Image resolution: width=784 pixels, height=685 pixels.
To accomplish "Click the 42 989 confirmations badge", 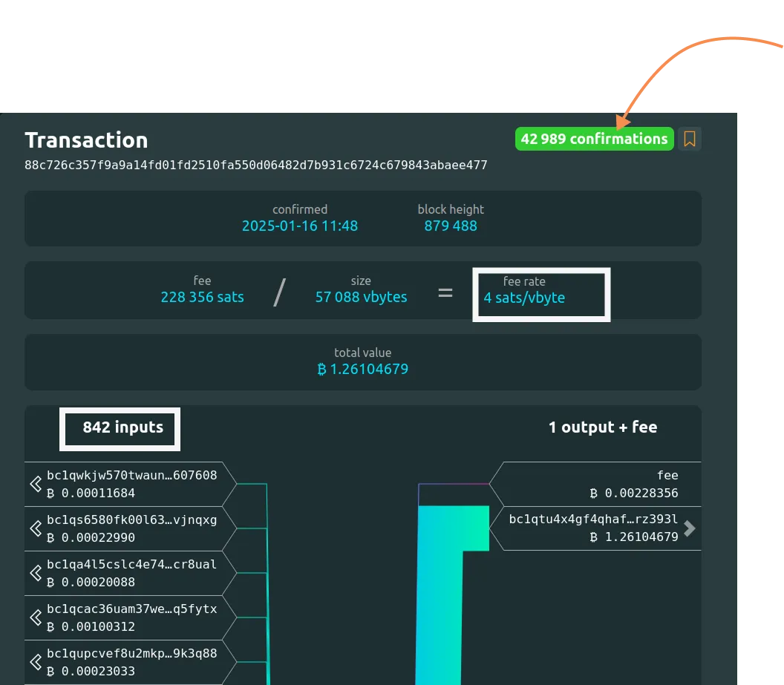I will click(x=594, y=139).
